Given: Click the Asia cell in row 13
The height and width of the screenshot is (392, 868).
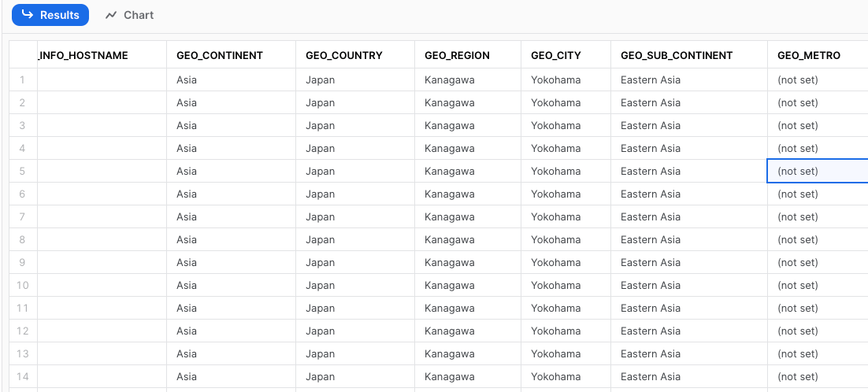Looking at the screenshot, I should point(232,354).
